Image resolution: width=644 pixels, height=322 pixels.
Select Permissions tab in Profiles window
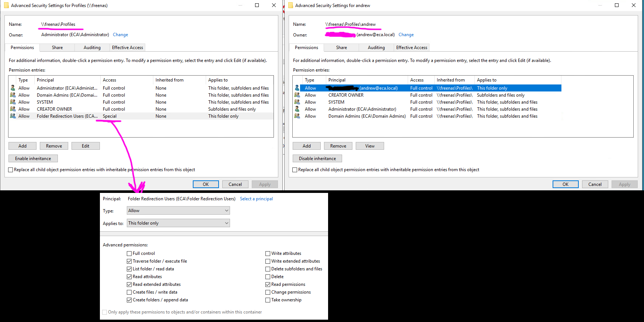click(22, 48)
